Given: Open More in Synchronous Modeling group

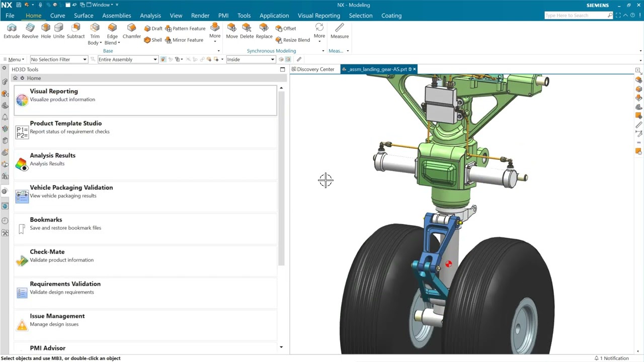Looking at the screenshot, I should (x=319, y=32).
